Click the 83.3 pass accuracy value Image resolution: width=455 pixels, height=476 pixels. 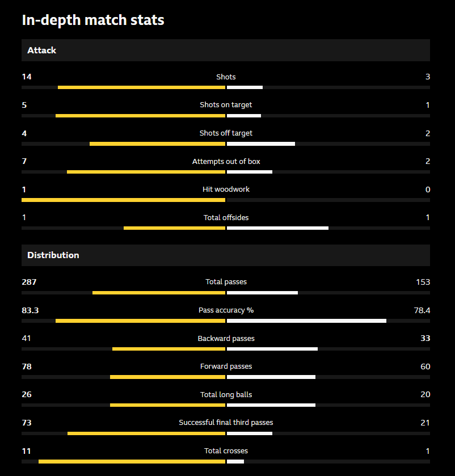[x=30, y=310]
